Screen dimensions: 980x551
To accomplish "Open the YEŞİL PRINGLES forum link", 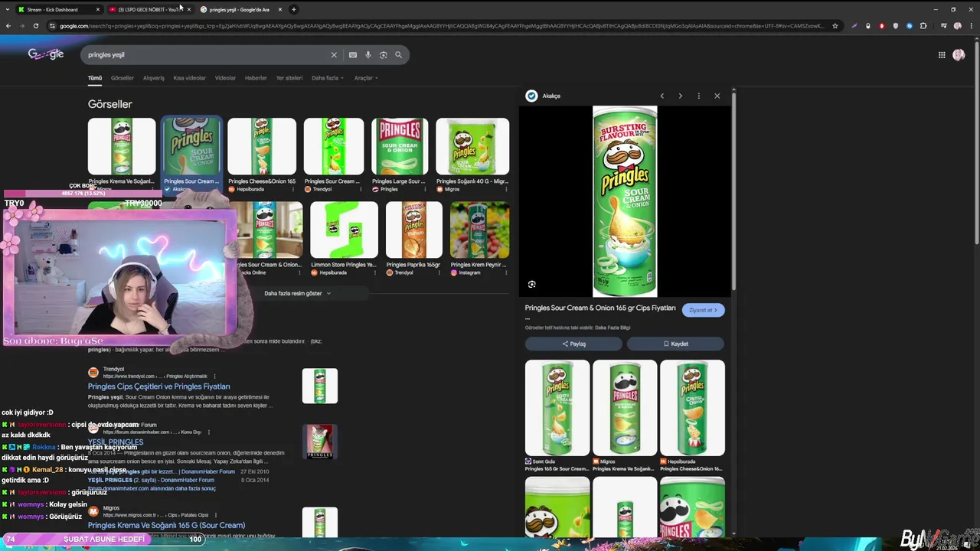I will point(115,442).
